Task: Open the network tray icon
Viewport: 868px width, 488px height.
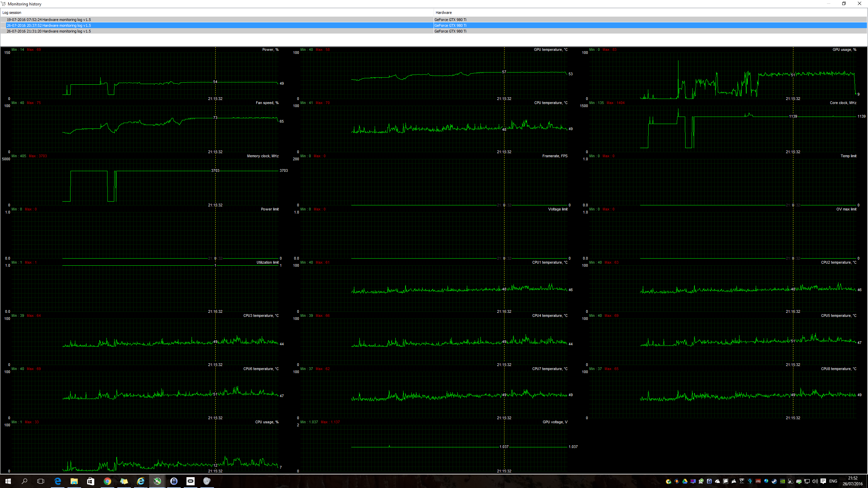Action: tap(807, 481)
